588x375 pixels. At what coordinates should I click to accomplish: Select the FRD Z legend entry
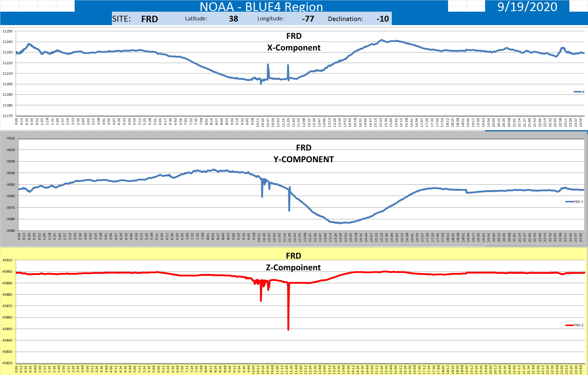574,325
